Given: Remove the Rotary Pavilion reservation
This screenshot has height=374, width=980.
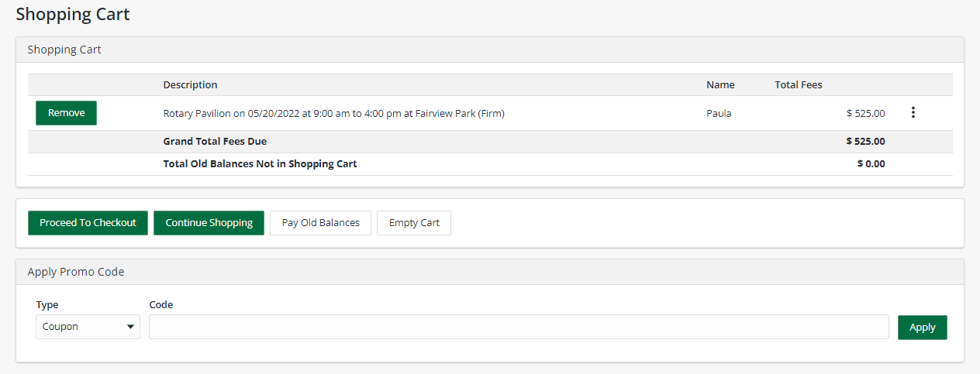Looking at the screenshot, I should 66,113.
